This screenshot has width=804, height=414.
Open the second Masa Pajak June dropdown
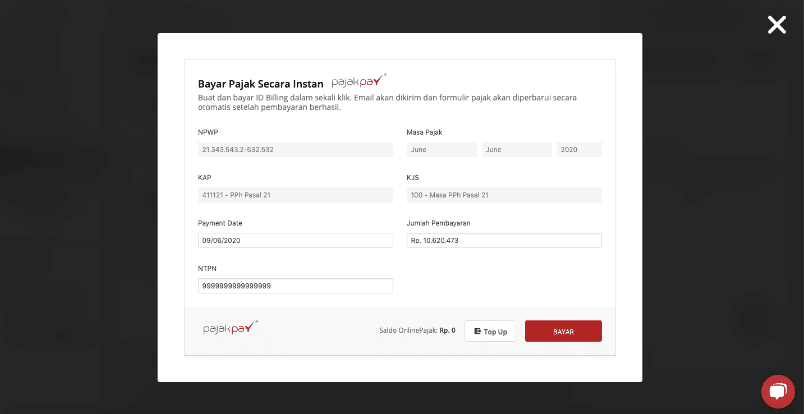coord(517,149)
